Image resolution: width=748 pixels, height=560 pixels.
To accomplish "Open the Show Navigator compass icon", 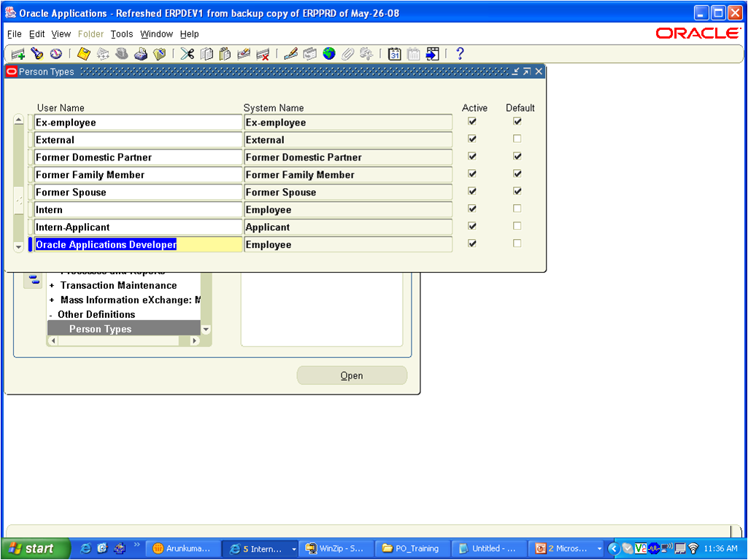I will [x=56, y=53].
